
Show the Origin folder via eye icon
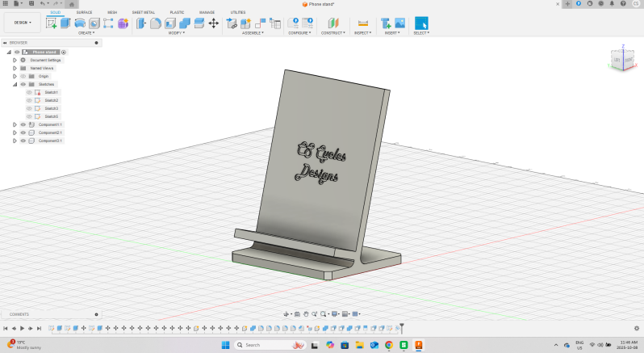pyautogui.click(x=23, y=76)
